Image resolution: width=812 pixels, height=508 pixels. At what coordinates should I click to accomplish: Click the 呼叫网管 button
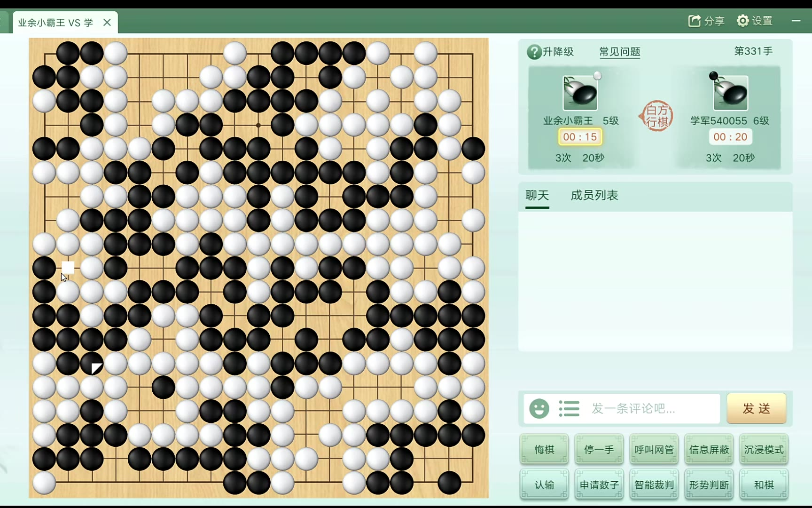point(654,449)
